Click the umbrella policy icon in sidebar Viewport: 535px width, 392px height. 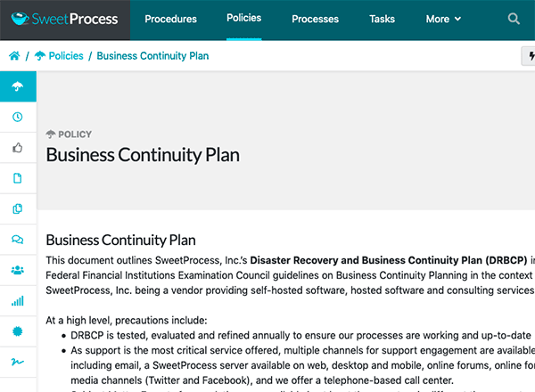click(18, 86)
